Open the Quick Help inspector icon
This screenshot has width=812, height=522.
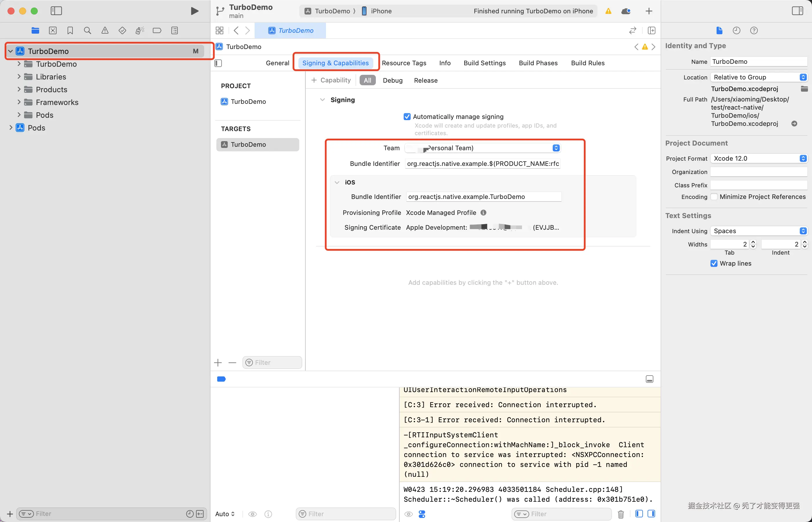click(754, 30)
